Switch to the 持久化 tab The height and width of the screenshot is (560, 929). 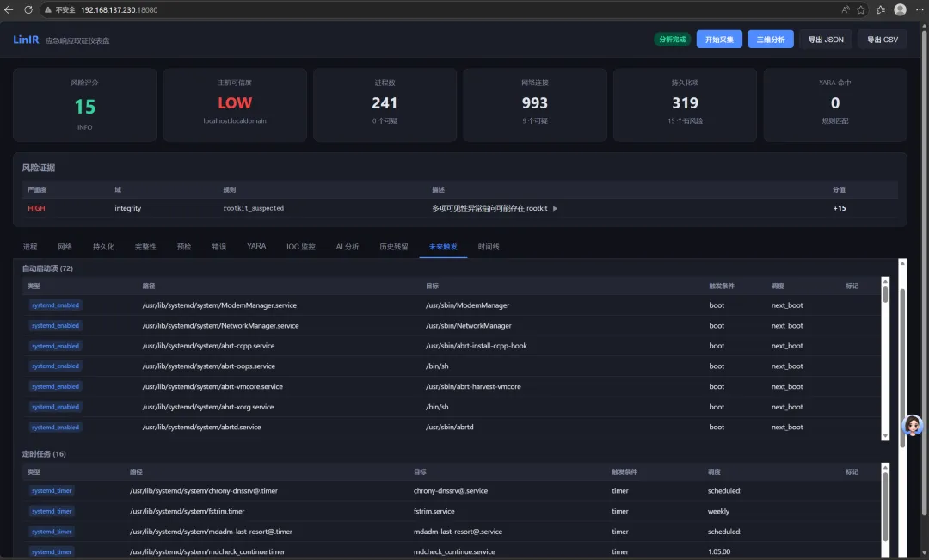point(103,247)
